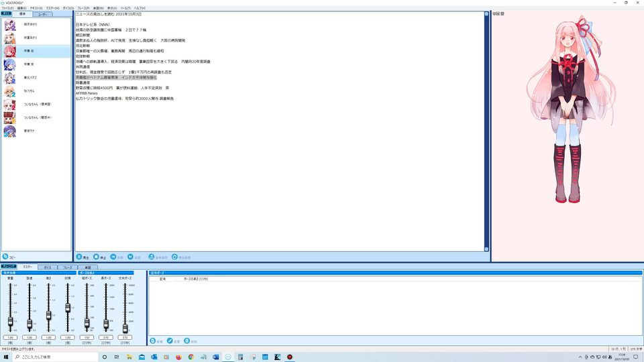This screenshot has height=362, width=644.
Task: Click 削除 (delete) in the symbol pause panel
Action: coord(191,341)
